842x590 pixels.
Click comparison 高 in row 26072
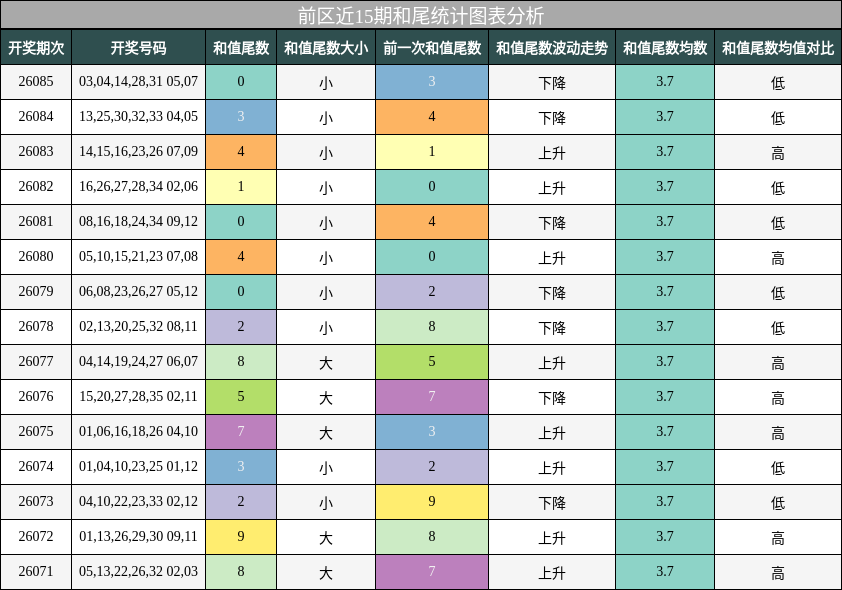[778, 538]
